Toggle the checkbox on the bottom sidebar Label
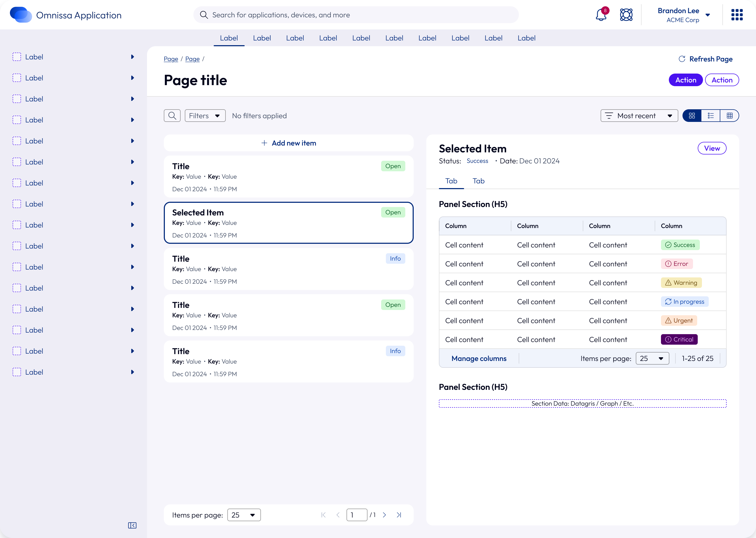756x538 pixels. tap(17, 372)
